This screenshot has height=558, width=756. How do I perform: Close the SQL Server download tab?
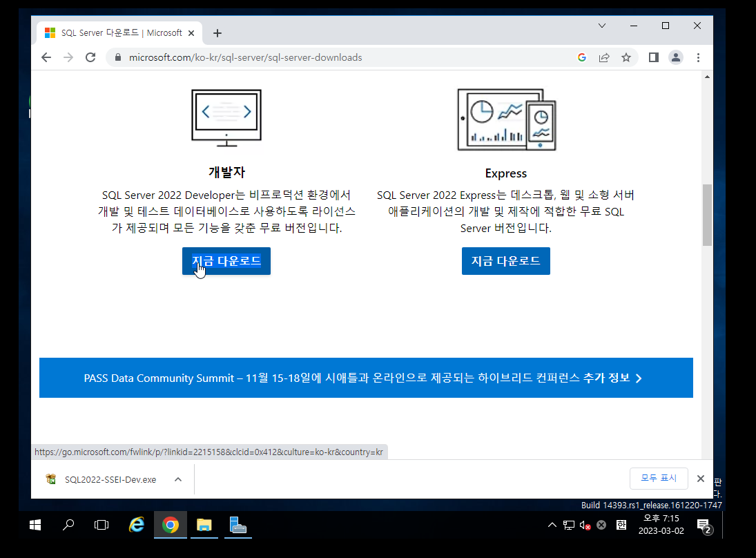(x=191, y=32)
